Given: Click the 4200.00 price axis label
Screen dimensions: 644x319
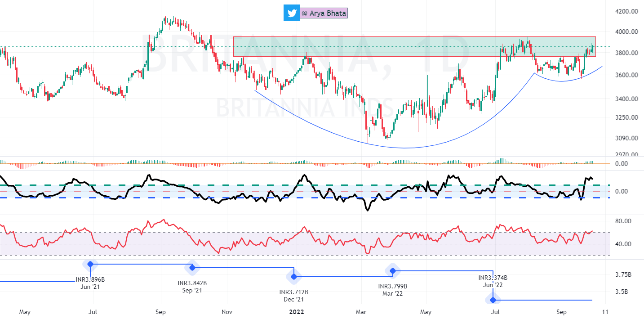Looking at the screenshot, I should pyautogui.click(x=626, y=11).
